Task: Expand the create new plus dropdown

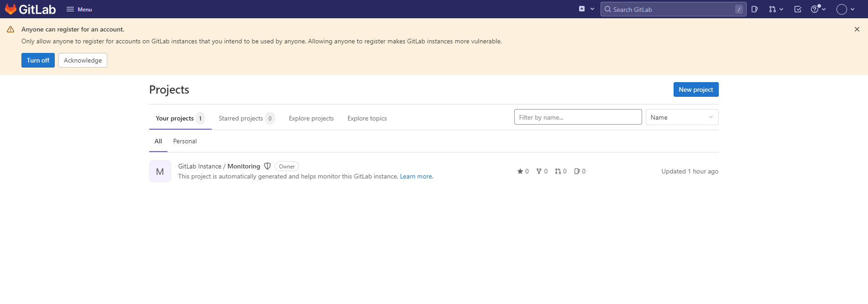Action: [x=586, y=9]
